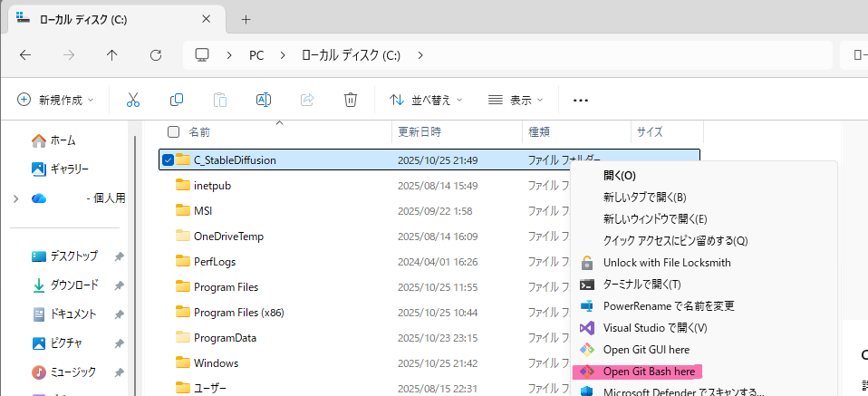Open the 新規作成 dropdown
Screen dimensions: 868x396
[x=54, y=100]
